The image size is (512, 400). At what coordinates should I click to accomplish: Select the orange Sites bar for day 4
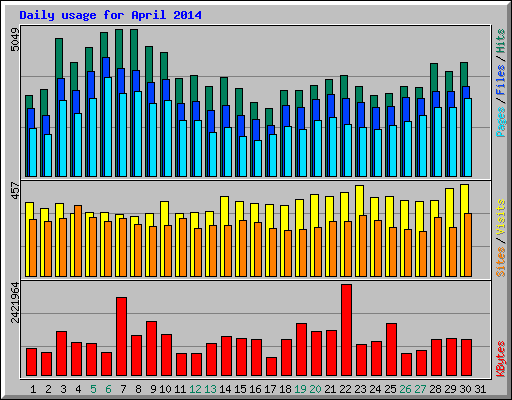coord(78,241)
